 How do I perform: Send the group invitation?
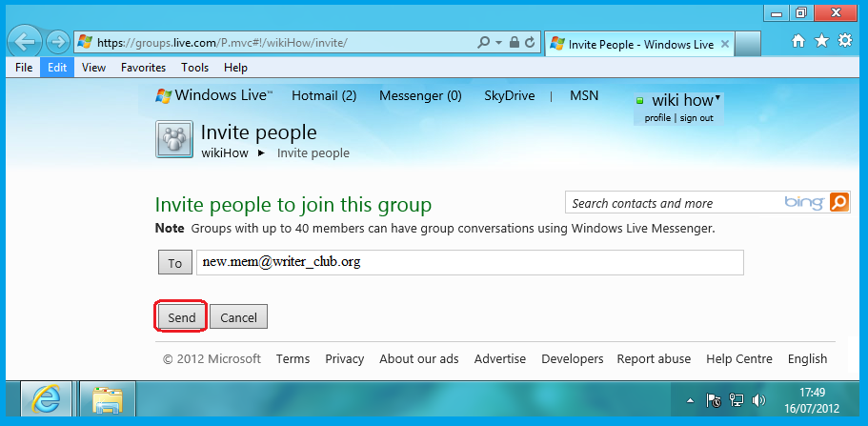pyautogui.click(x=182, y=317)
